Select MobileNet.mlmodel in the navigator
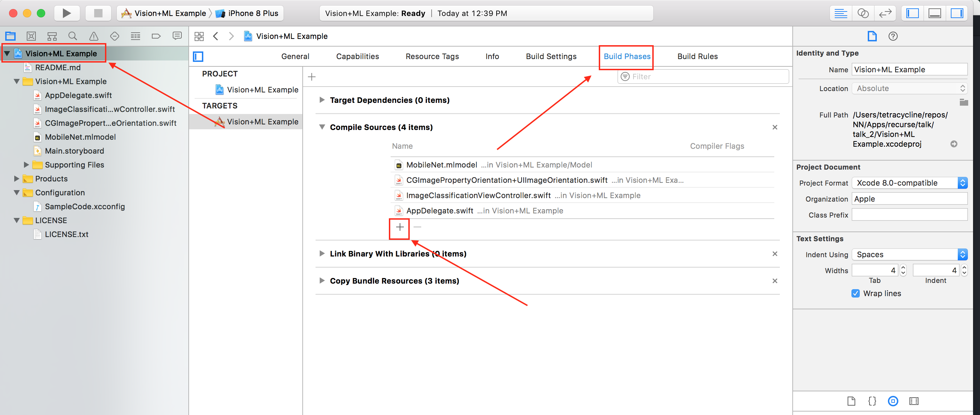 click(x=80, y=137)
